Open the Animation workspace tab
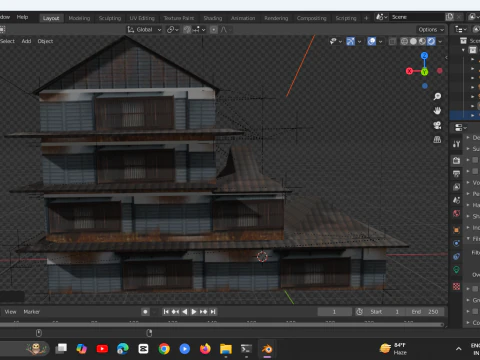Image resolution: width=480 pixels, height=360 pixels. [243, 18]
